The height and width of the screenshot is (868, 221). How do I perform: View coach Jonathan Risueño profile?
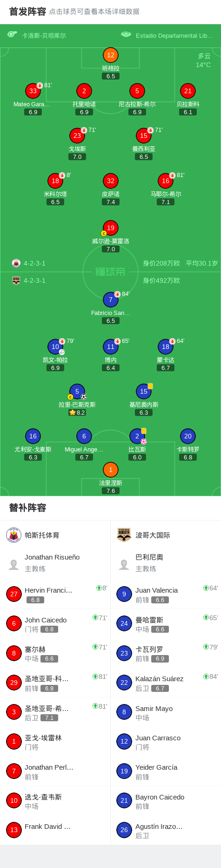point(55,563)
